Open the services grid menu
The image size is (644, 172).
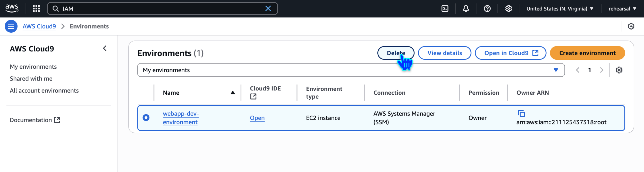pyautogui.click(x=36, y=8)
